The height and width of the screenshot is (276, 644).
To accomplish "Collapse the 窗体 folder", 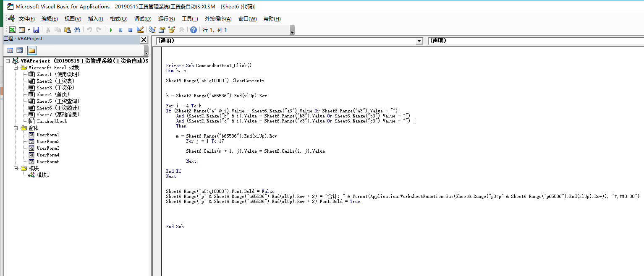I will click(16, 128).
